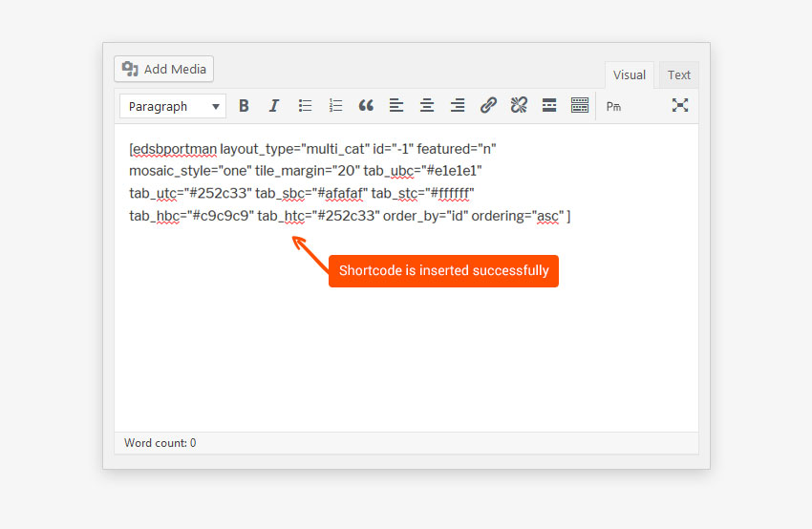Apply italic formatting
Image resolution: width=812 pixels, height=529 pixels.
(274, 106)
